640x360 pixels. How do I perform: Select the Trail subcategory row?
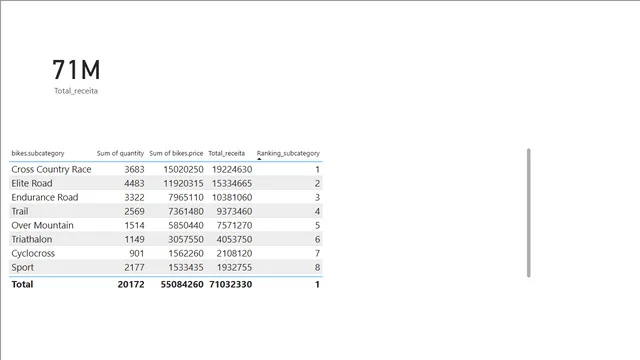166,211
